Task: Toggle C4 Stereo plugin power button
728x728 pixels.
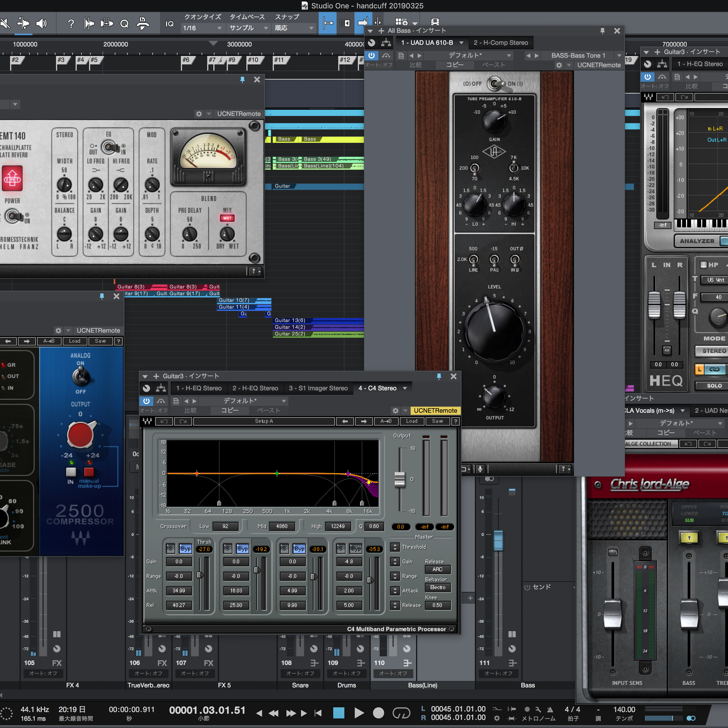Action: coord(146,401)
